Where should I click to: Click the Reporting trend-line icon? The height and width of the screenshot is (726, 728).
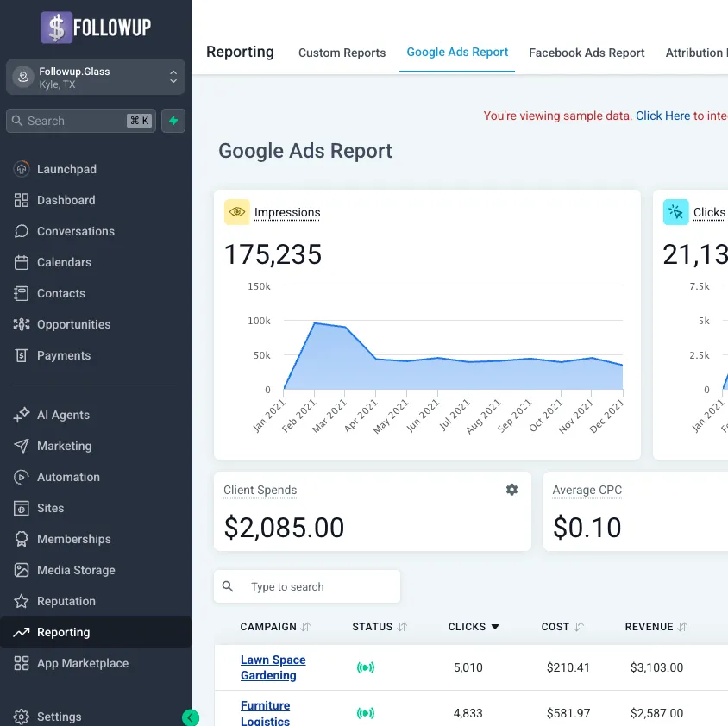(22, 632)
